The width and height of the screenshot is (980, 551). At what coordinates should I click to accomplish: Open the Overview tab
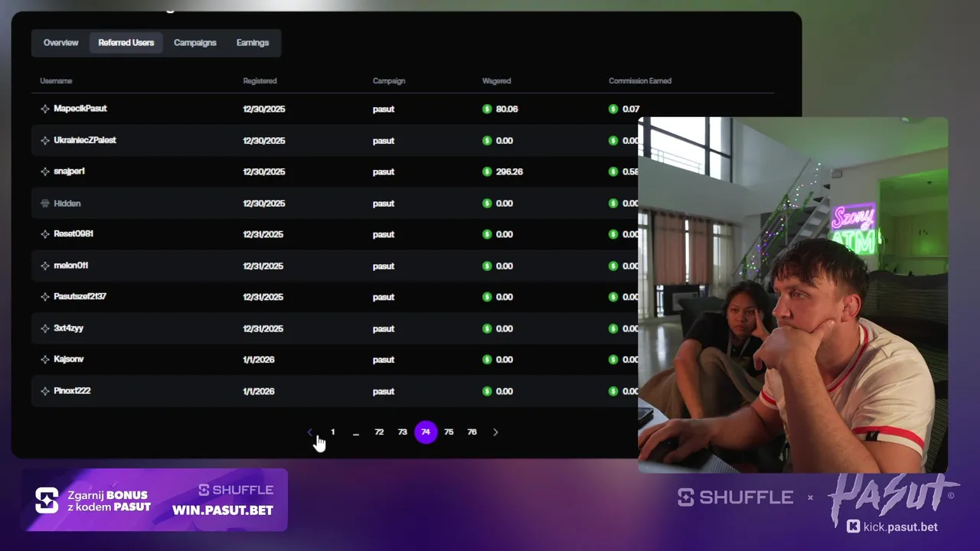click(60, 43)
